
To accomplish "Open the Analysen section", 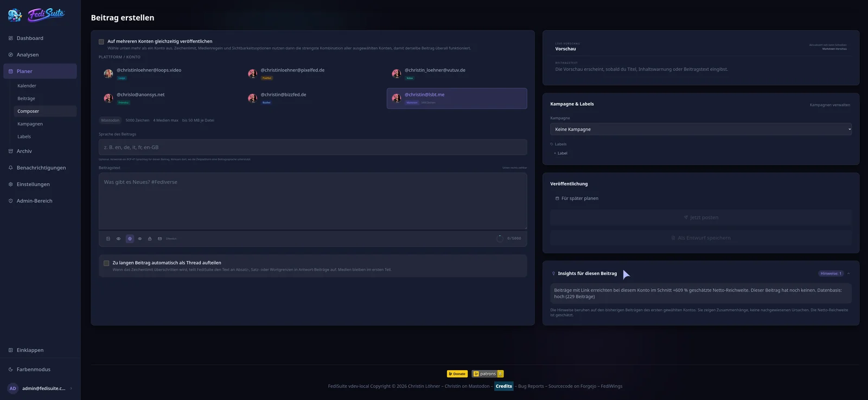I will 40,55.
